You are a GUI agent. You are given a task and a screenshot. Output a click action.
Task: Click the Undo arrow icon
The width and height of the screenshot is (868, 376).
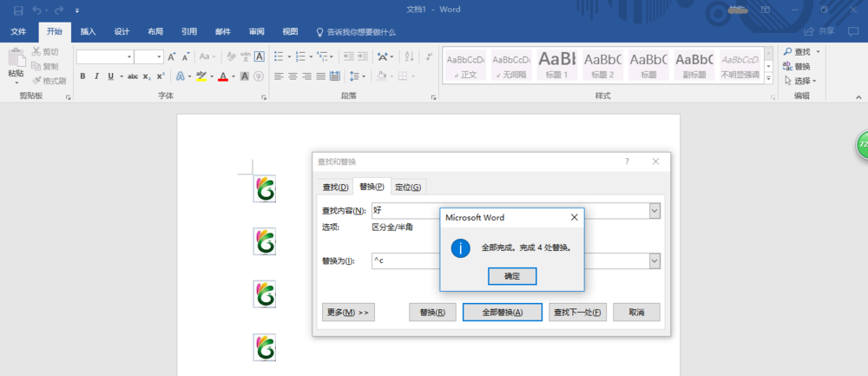(x=37, y=10)
